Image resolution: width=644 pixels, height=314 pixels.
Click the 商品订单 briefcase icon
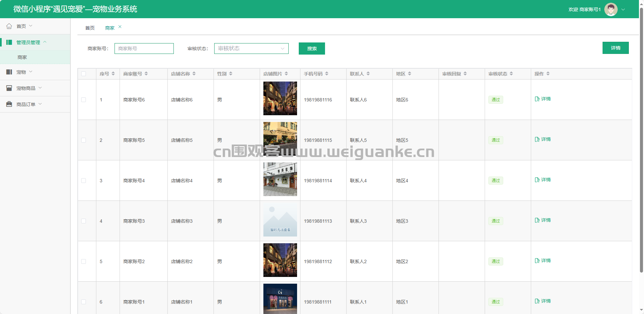[x=9, y=104]
